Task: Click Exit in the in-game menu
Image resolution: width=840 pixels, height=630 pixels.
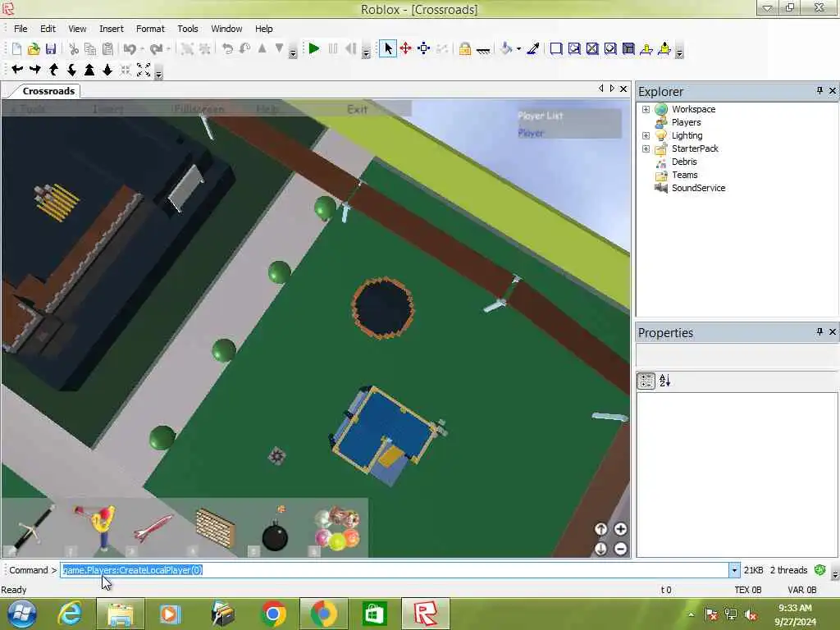Action: [357, 109]
